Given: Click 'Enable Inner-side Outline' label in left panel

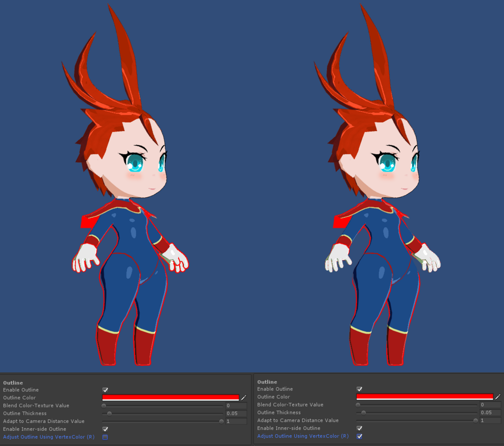Looking at the screenshot, I should click(x=35, y=429).
